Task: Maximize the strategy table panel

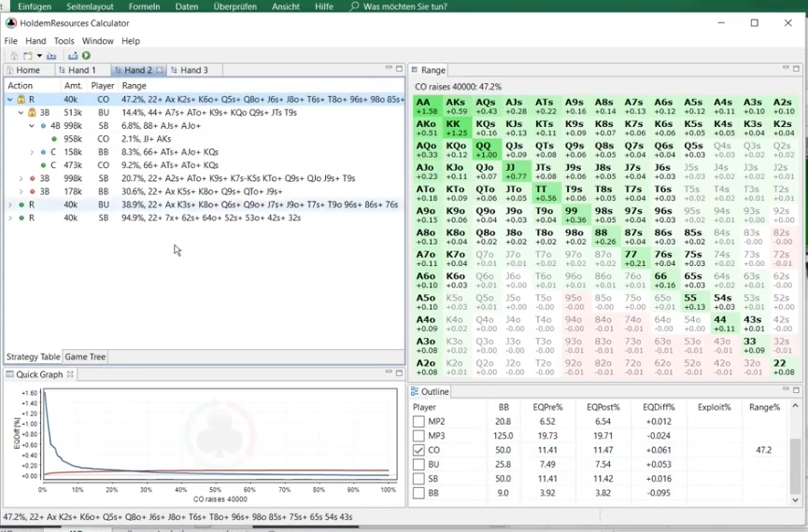Action: (x=399, y=68)
